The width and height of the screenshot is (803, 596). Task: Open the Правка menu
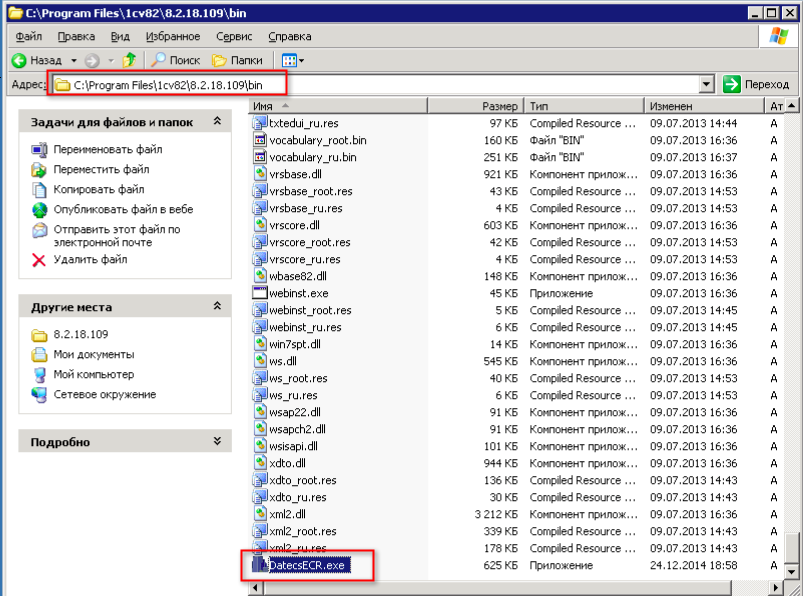point(76,36)
